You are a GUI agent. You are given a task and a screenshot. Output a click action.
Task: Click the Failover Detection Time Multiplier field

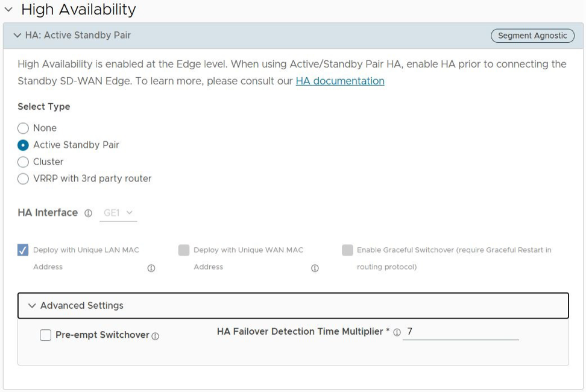[x=461, y=332]
